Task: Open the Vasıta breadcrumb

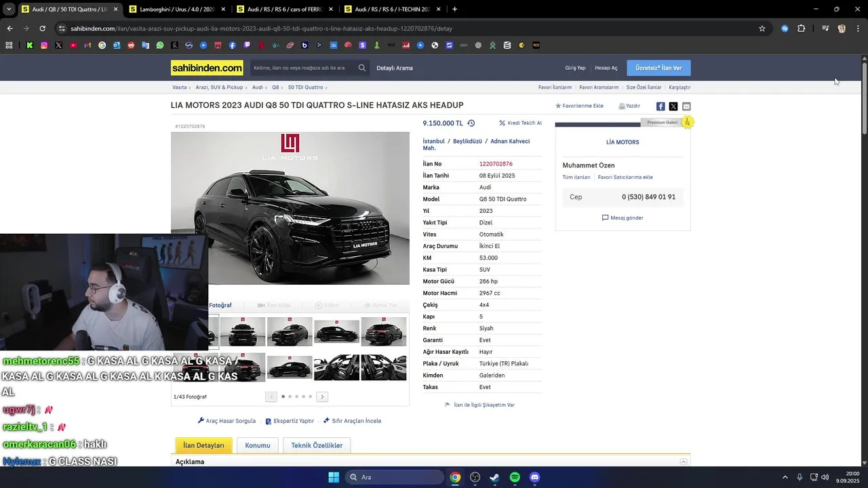Action: coord(180,87)
